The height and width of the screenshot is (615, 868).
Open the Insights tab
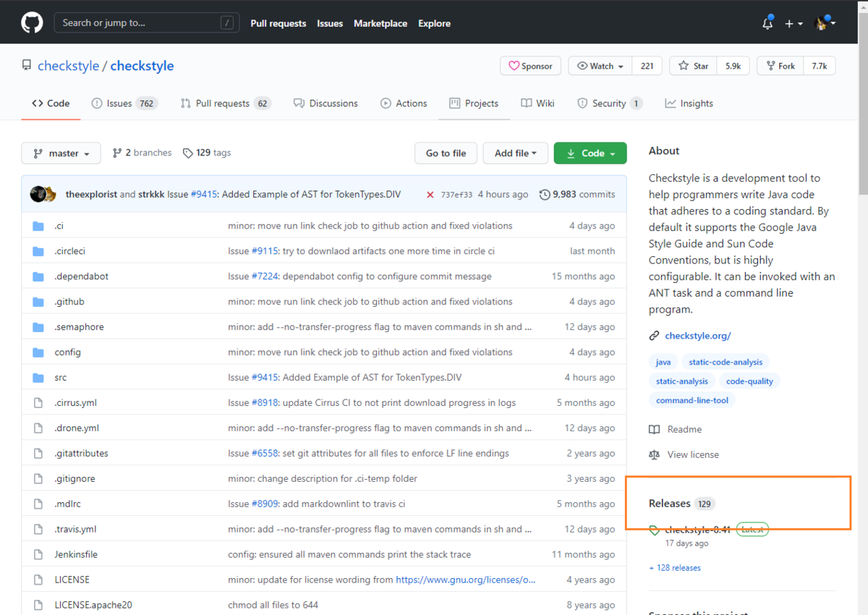(689, 103)
